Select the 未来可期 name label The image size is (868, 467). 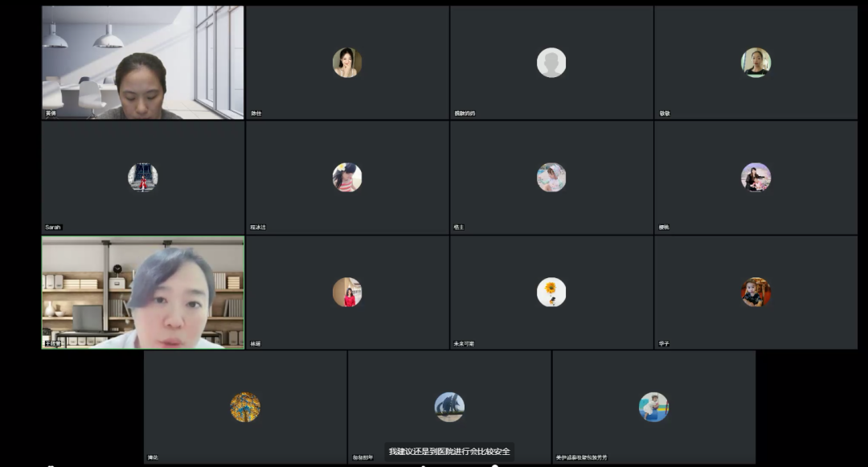coord(464,343)
